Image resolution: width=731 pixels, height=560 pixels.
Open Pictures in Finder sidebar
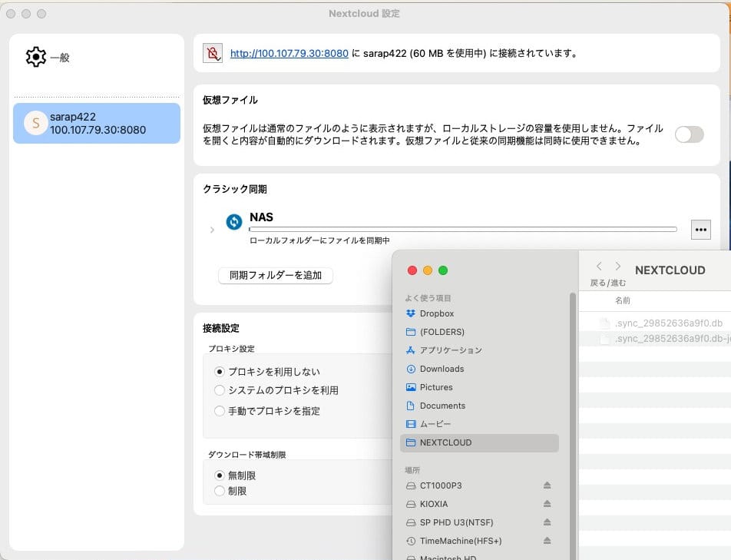tap(479, 387)
